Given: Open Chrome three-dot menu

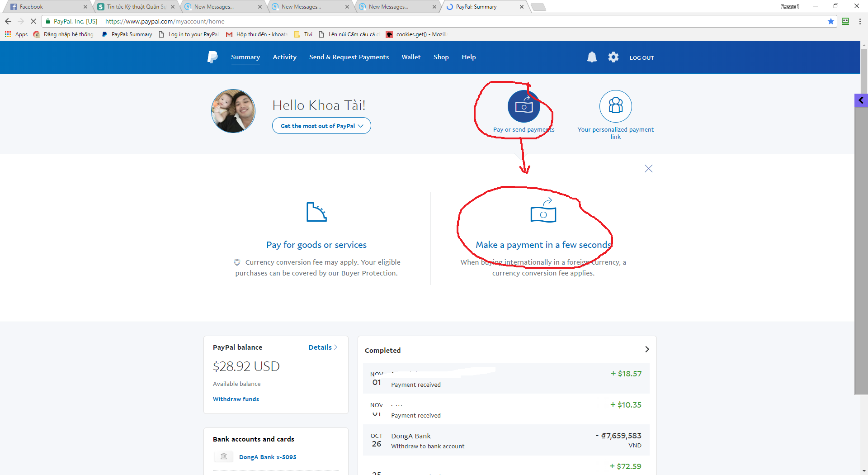Looking at the screenshot, I should tap(860, 21).
